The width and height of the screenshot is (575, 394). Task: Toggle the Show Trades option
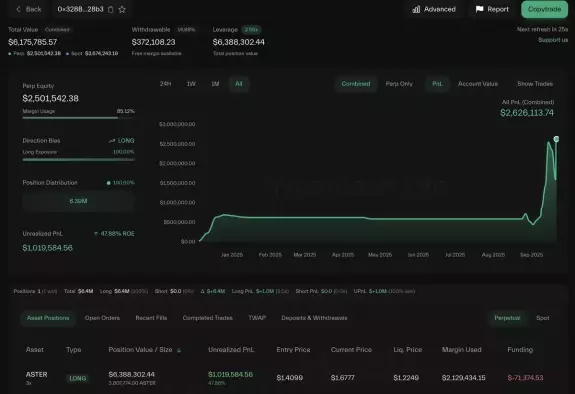(535, 84)
